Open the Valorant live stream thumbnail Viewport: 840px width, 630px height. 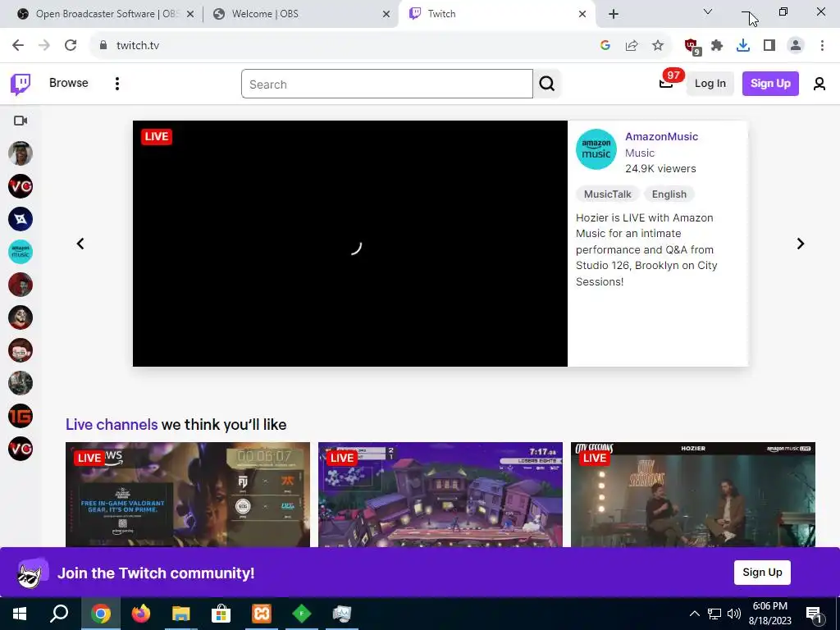coord(188,495)
